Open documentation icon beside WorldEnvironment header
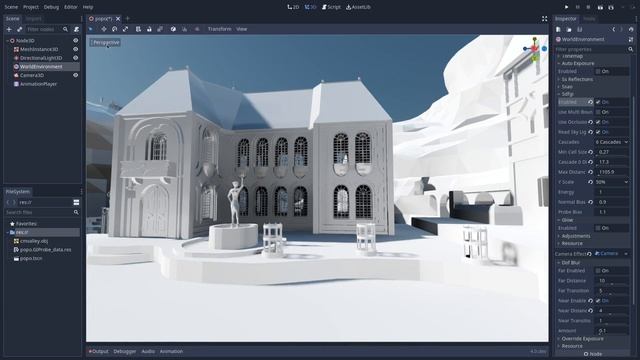Screen dimensions: 640x360 click(631, 40)
